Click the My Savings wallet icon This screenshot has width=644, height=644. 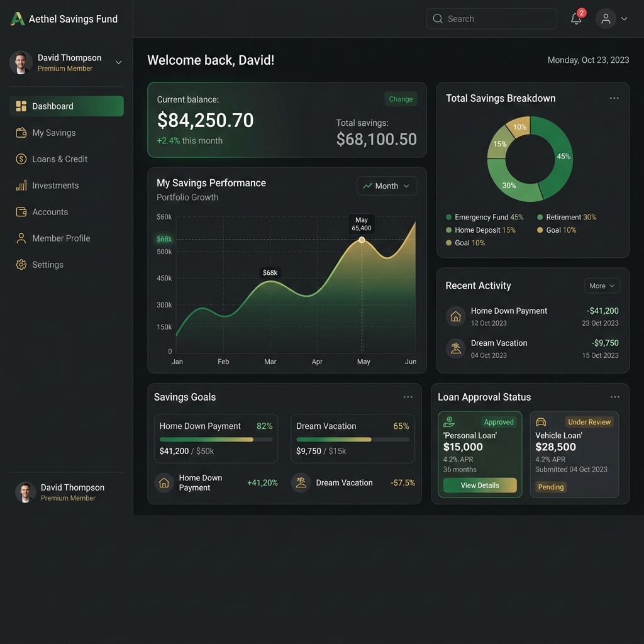[x=21, y=133]
